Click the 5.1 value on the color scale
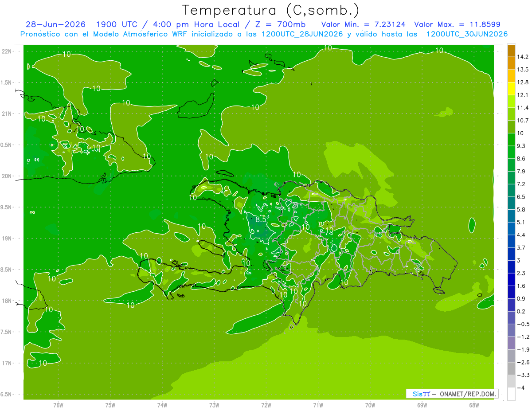Viewport: 532px width, 411px height. coord(521,222)
